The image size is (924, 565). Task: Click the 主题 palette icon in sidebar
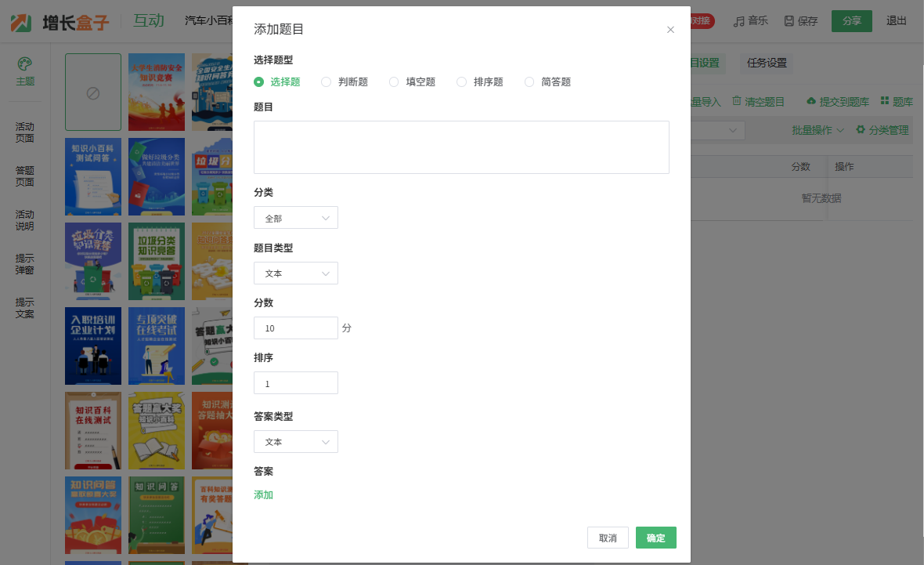25,63
